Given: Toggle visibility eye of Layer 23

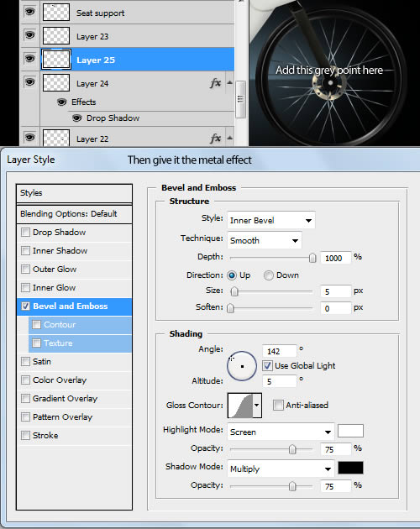Looking at the screenshot, I should [29, 35].
